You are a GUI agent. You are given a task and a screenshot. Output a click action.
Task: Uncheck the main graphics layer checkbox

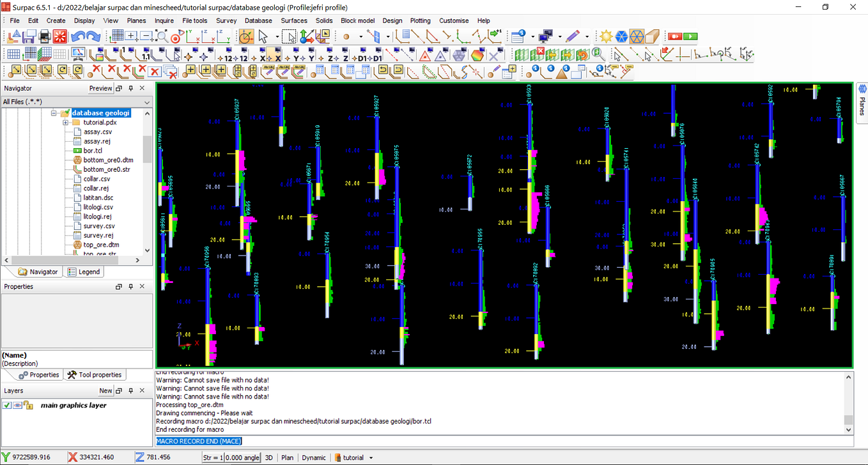pos(7,405)
